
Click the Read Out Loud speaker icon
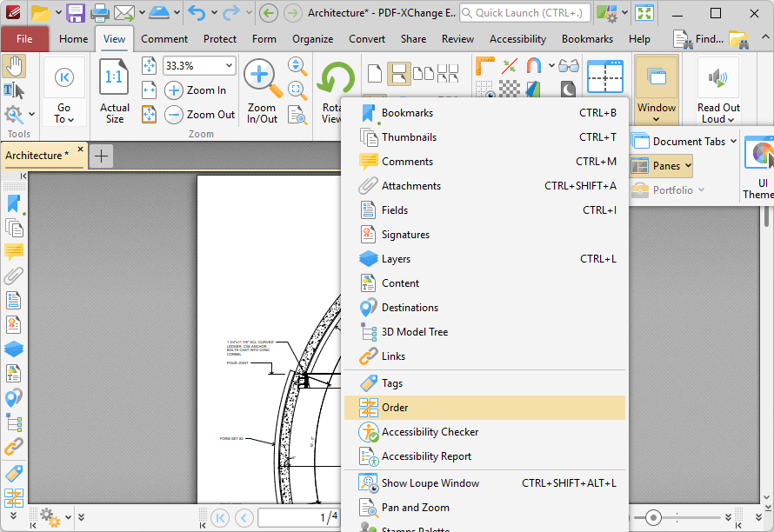(x=718, y=78)
